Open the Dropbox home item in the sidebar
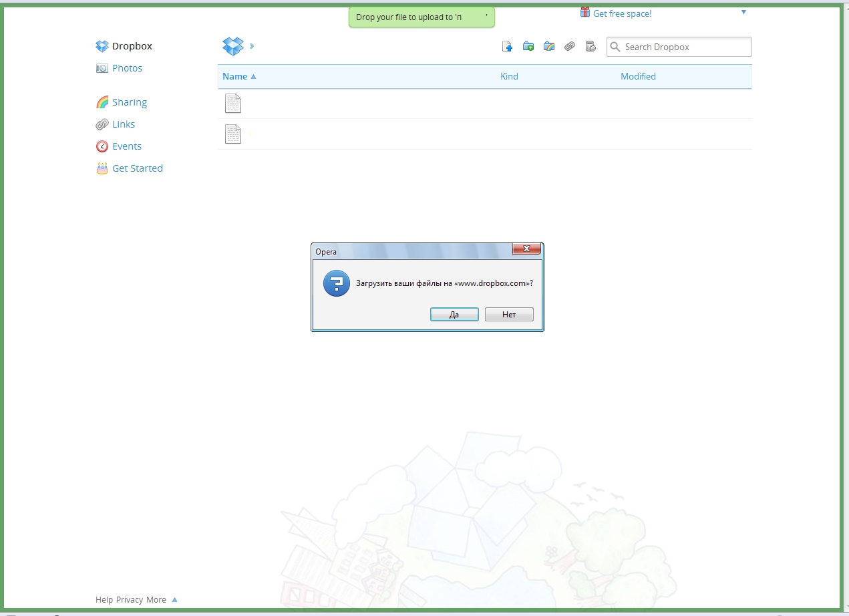The width and height of the screenshot is (849, 616). point(124,46)
